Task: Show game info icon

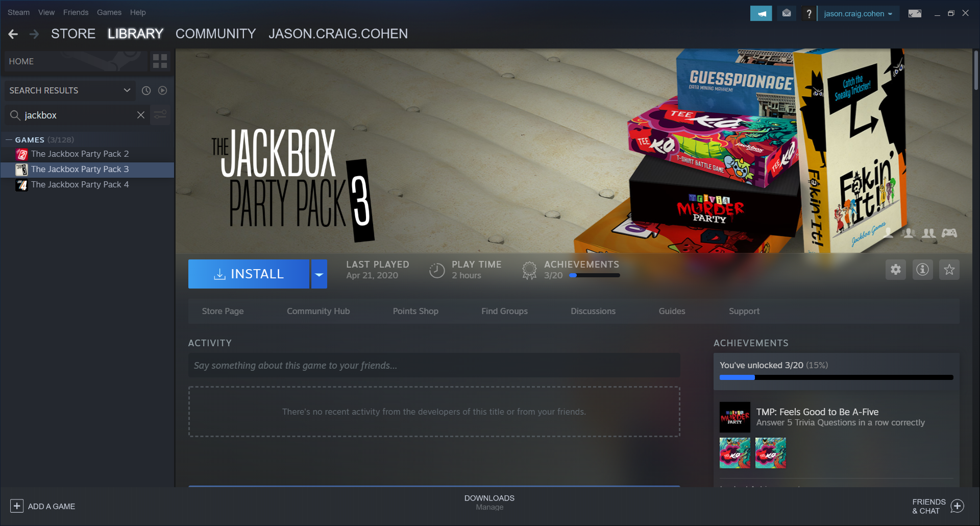Action: click(x=922, y=270)
